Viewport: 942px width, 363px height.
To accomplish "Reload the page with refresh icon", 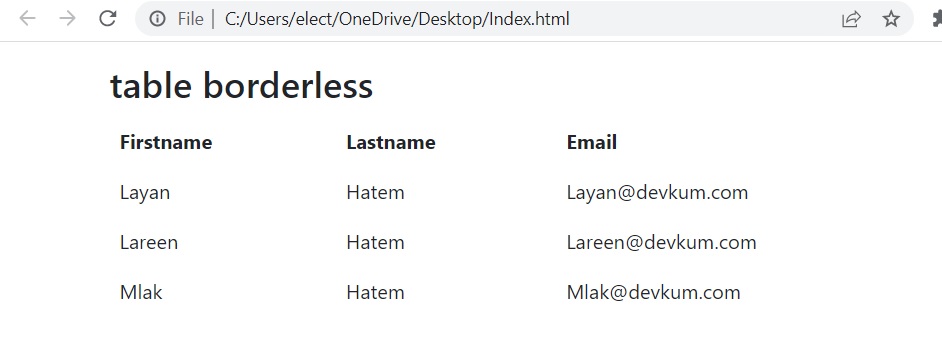I will point(108,19).
